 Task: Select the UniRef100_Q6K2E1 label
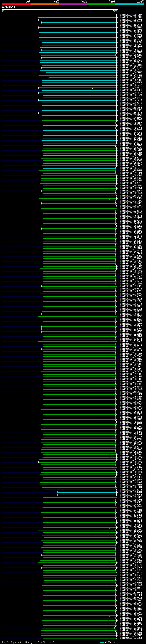click(x=131, y=90)
